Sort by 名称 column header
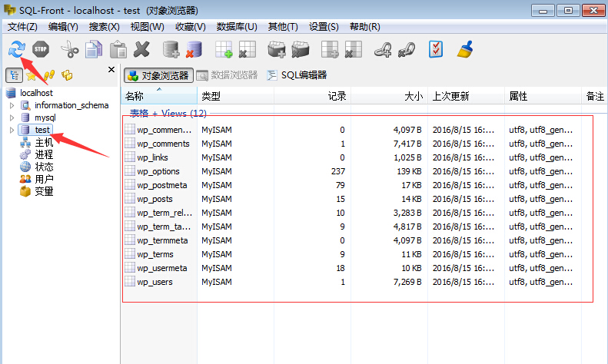The height and width of the screenshot is (364, 608). click(159, 96)
